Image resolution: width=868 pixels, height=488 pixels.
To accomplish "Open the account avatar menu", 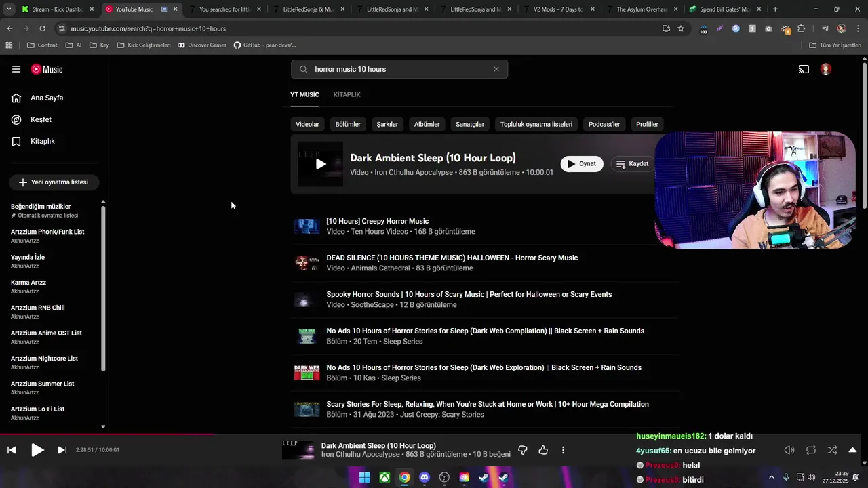I will pyautogui.click(x=825, y=69).
